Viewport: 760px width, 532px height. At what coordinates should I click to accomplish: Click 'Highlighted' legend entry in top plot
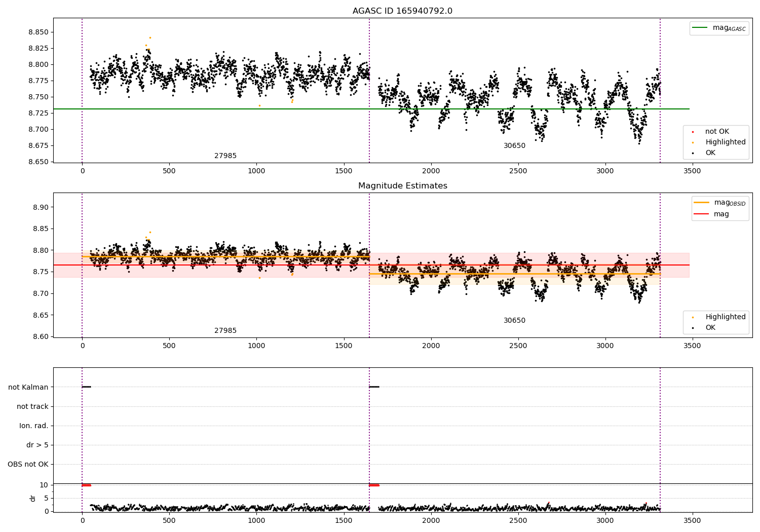pyautogui.click(x=726, y=142)
